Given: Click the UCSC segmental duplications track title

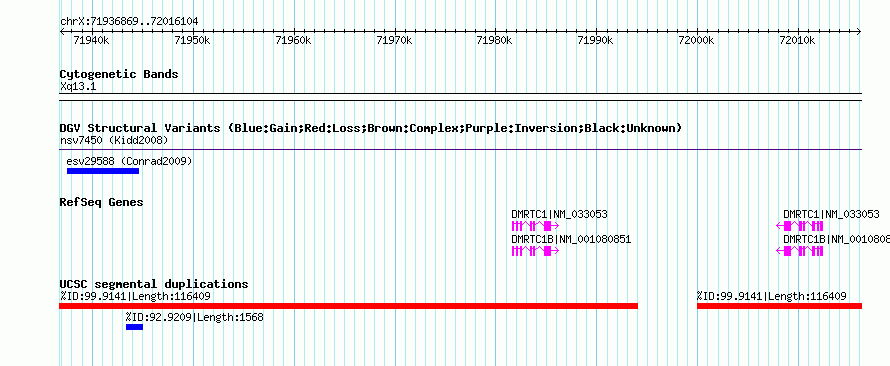Looking at the screenshot, I should point(154,284).
